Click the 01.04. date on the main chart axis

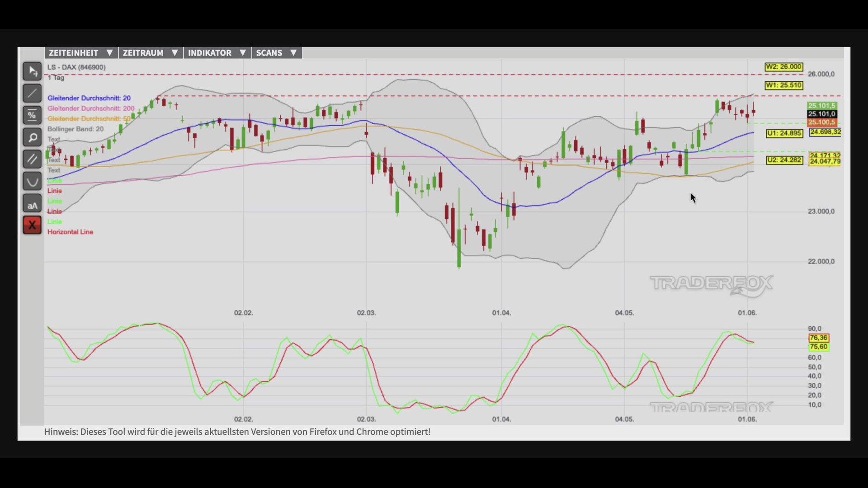[501, 313]
